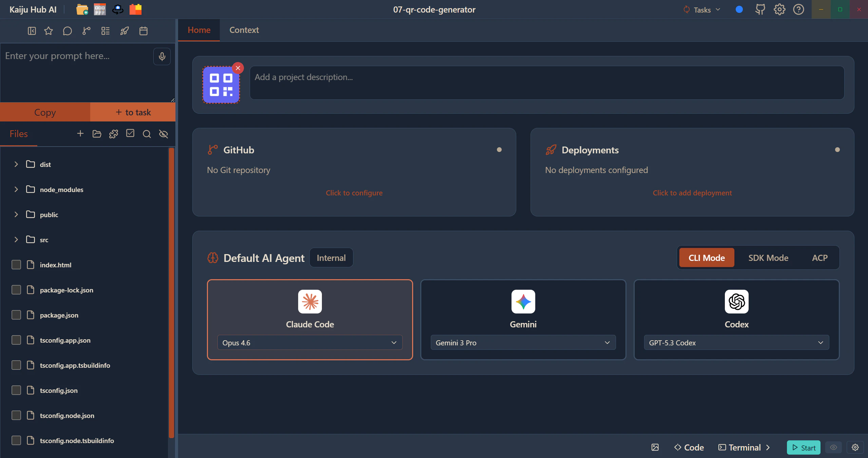Toggle the package.json file checkbox

pyautogui.click(x=16, y=315)
